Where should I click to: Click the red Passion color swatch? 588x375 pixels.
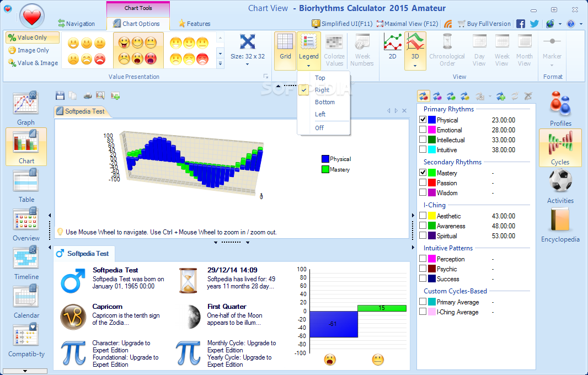click(432, 183)
